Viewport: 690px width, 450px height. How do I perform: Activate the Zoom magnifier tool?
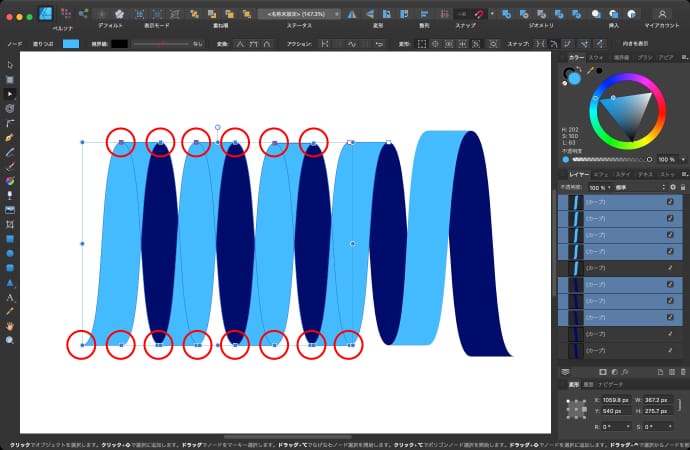coord(10,340)
